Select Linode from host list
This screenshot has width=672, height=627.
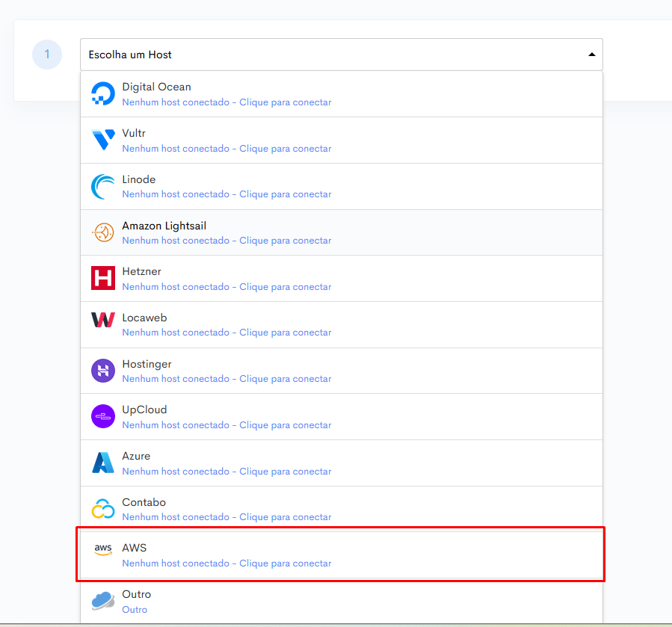point(342,186)
